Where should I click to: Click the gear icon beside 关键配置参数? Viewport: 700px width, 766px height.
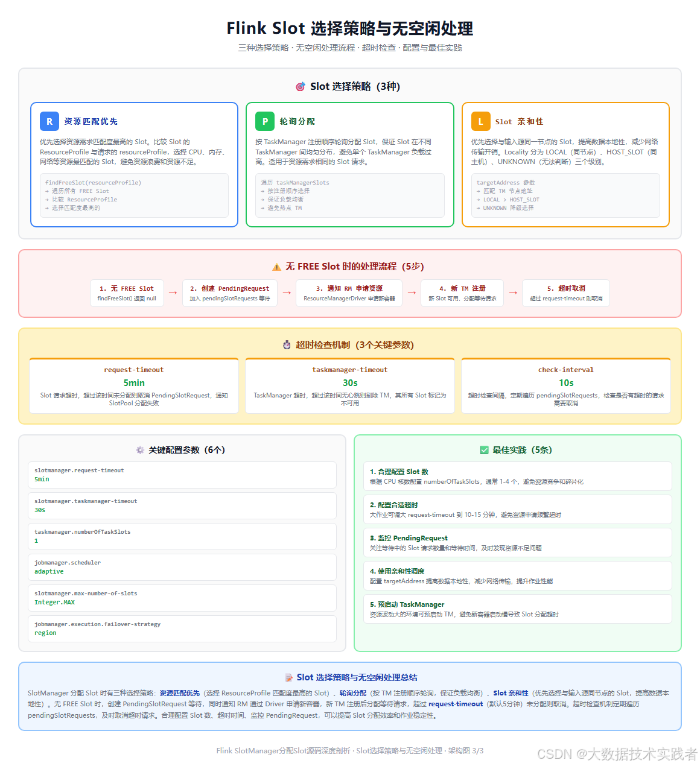pos(141,450)
